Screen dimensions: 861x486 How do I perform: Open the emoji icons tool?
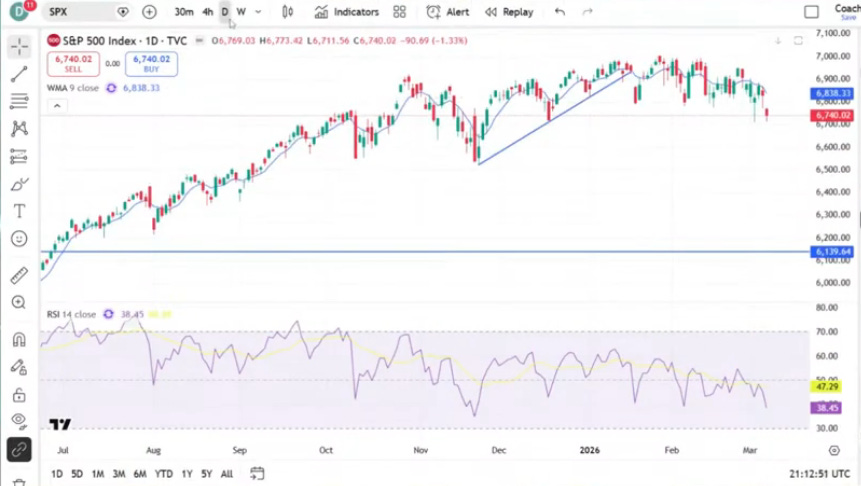(19, 239)
